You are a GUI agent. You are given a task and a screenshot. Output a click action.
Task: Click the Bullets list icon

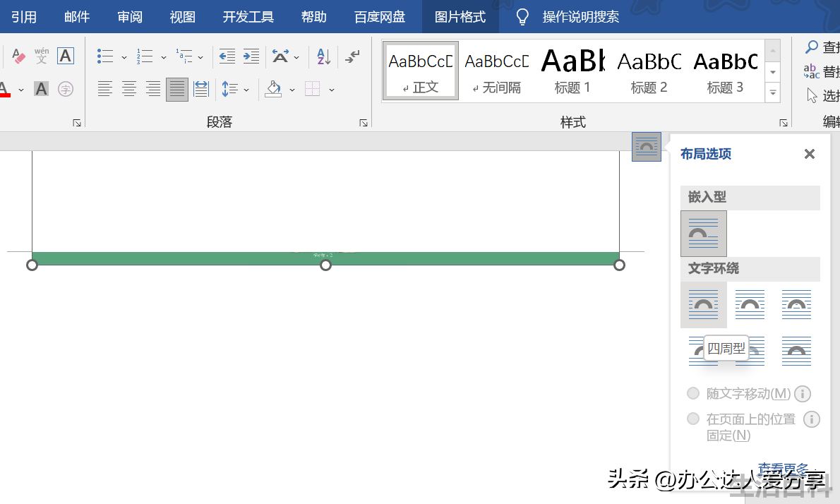(x=105, y=56)
